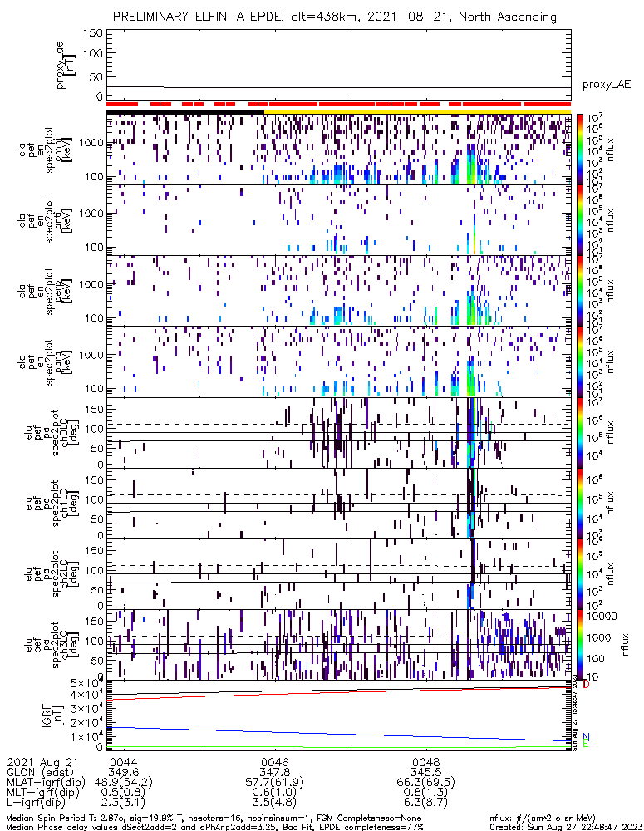Viewport: 644px width, 831px height.
Task: Click the anti energy spectrogram panel
Action: coord(339,220)
